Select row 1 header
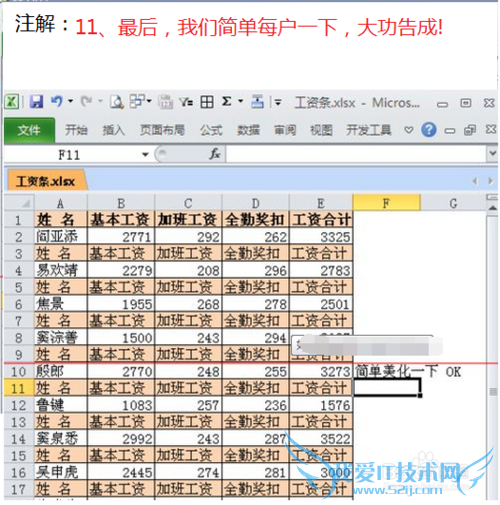 [19, 220]
